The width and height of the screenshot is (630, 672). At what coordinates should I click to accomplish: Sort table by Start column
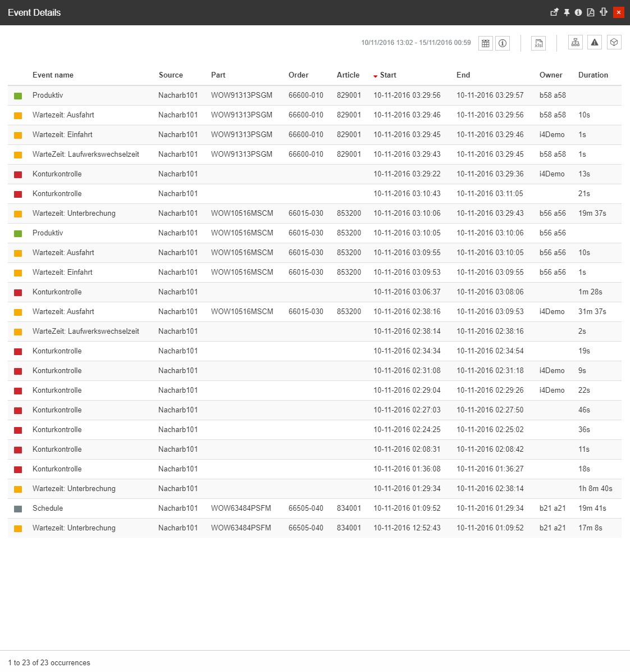pos(388,75)
